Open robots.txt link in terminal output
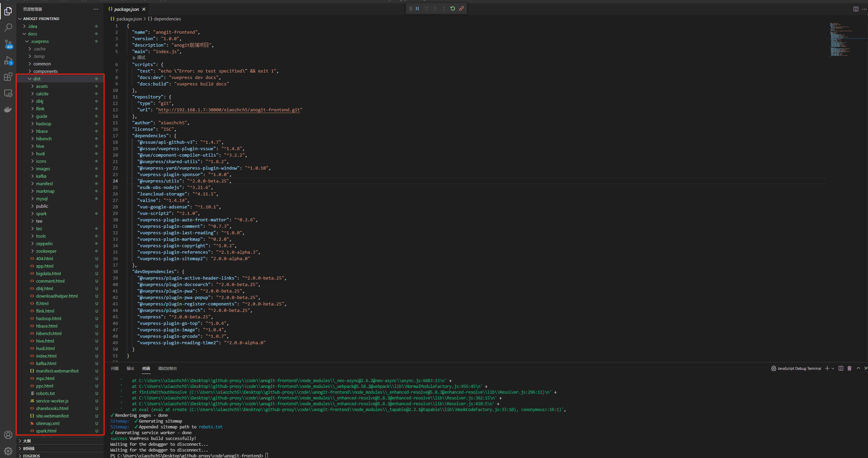868x458 pixels. pyautogui.click(x=210, y=427)
